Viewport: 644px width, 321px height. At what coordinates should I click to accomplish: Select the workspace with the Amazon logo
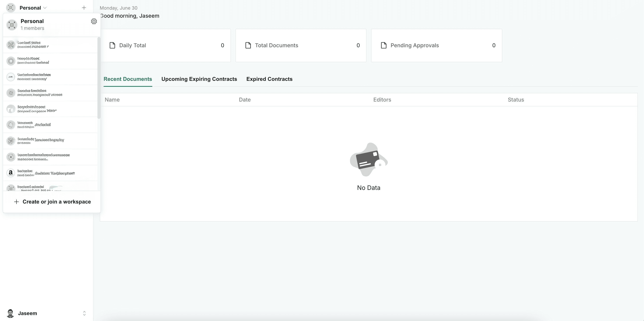point(50,173)
